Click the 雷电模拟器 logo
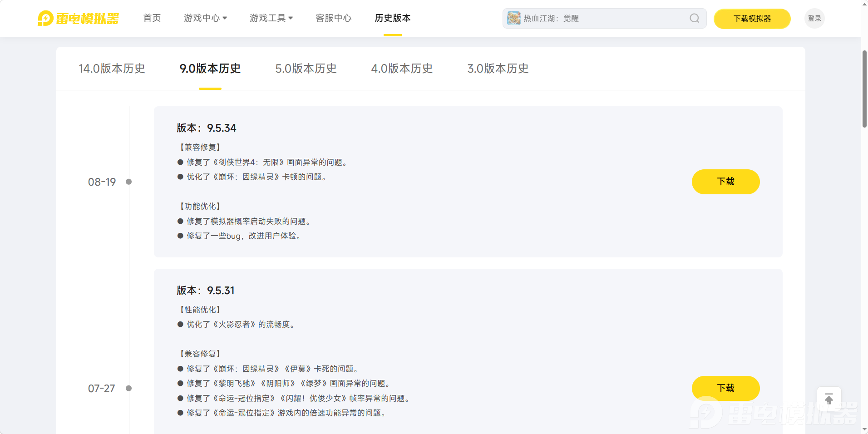The image size is (868, 434). 78,18
